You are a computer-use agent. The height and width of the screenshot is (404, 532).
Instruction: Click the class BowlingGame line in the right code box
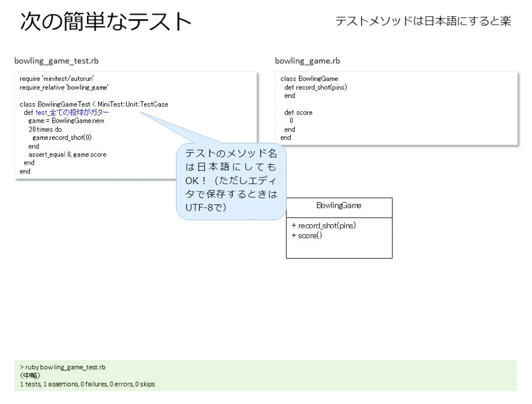[309, 79]
